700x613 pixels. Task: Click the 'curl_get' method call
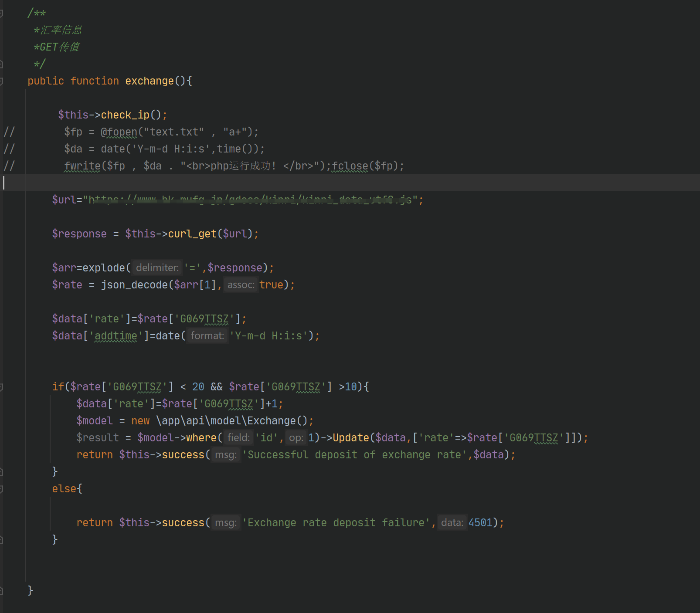[192, 234]
